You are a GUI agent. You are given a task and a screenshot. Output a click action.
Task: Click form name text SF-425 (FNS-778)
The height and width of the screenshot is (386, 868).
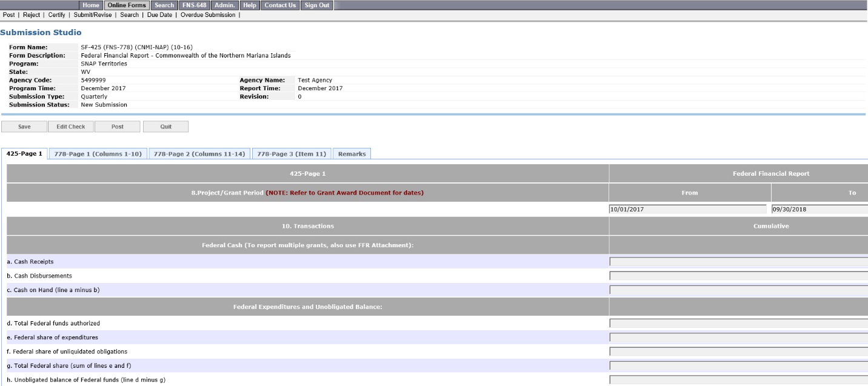[136, 47]
